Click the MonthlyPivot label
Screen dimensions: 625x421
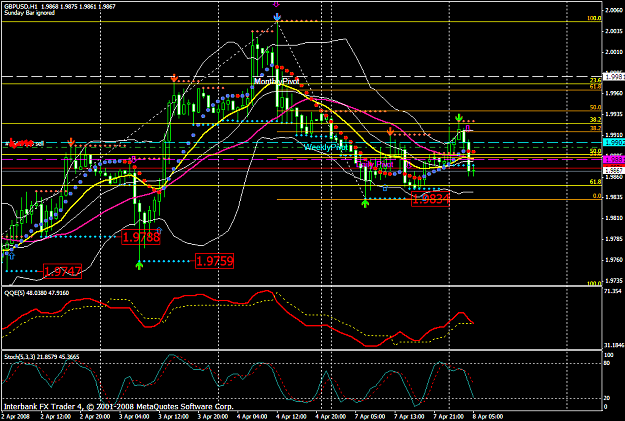[x=276, y=81]
